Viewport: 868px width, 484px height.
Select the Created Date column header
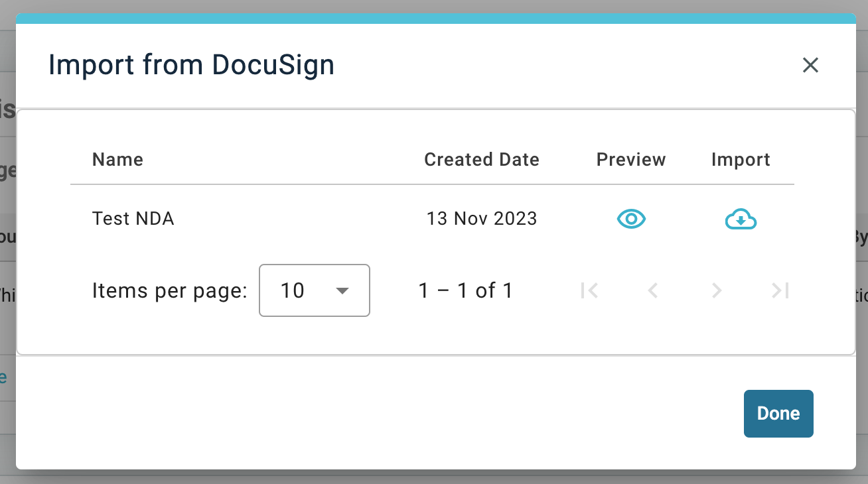click(x=481, y=159)
